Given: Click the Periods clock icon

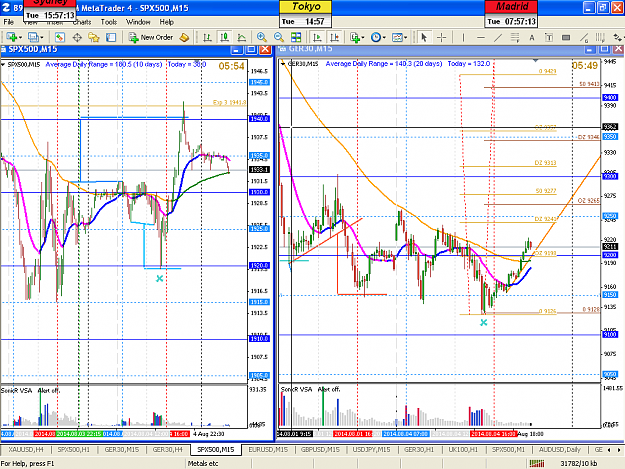Looking at the screenshot, I should point(375,37).
